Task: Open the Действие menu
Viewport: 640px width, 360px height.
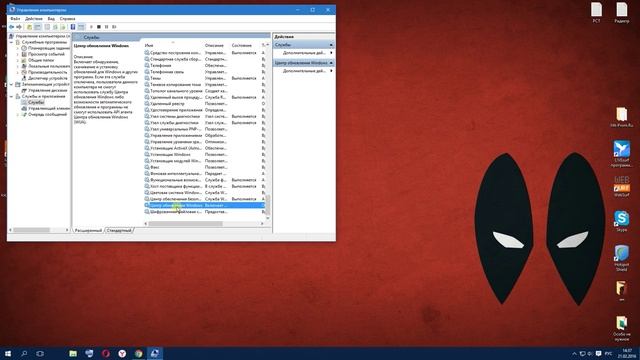Action: tap(33, 19)
